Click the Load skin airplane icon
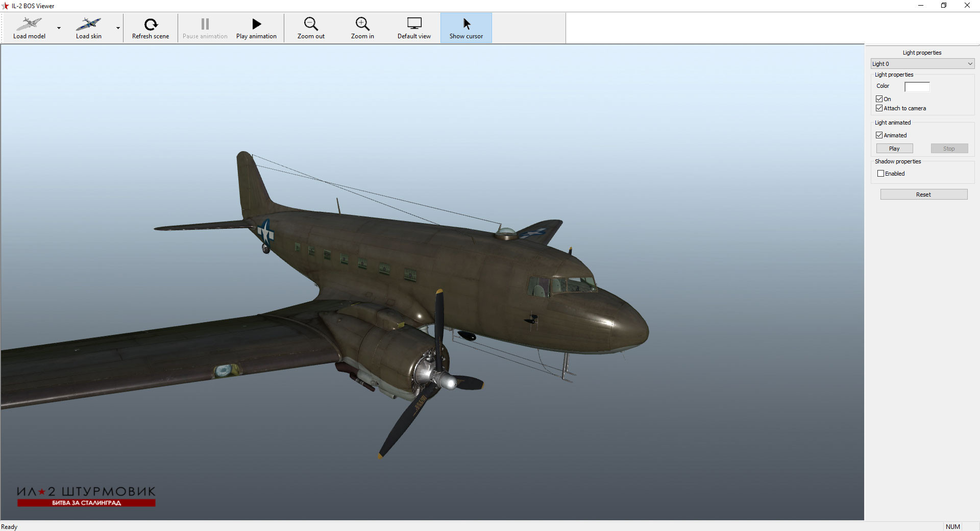The height and width of the screenshot is (531, 980). pyautogui.click(x=89, y=23)
